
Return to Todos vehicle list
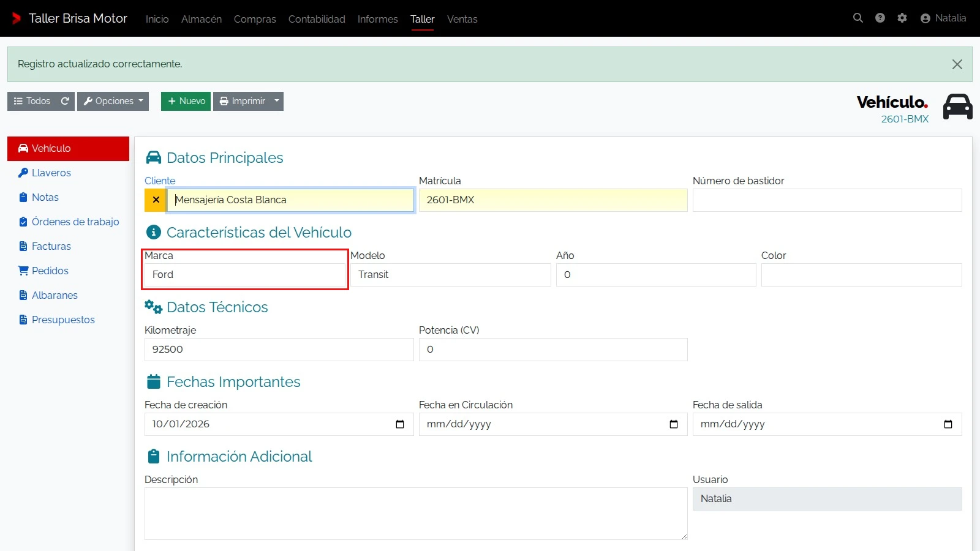(x=32, y=101)
